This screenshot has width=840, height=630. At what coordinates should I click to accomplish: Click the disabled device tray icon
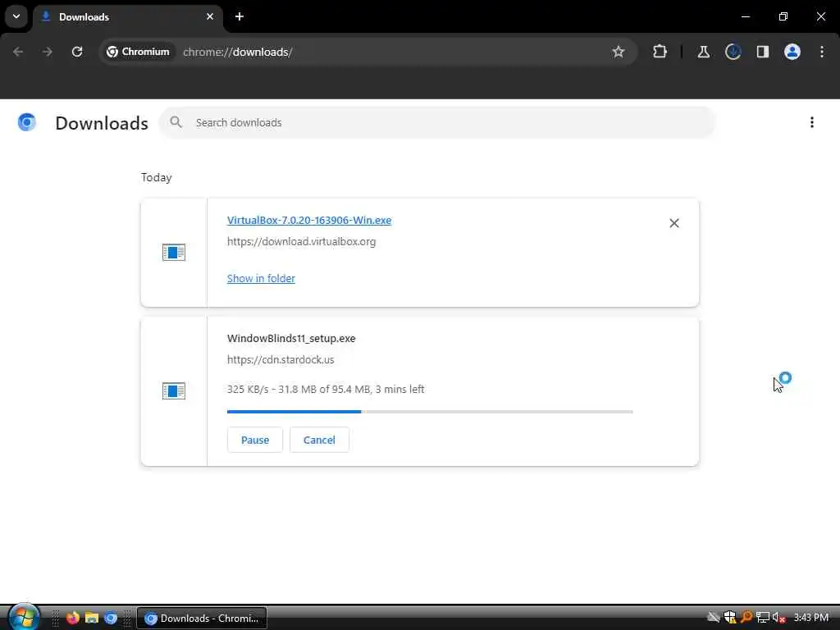[714, 618]
